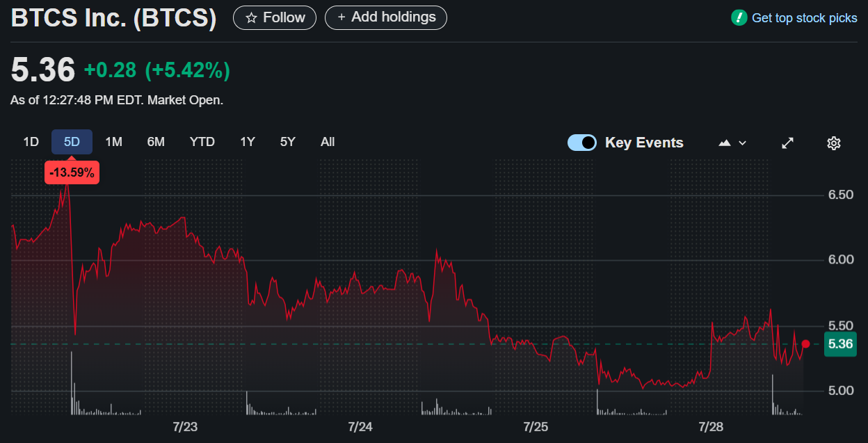868x443 pixels.
Task: Click the -13.59% change tooltip badge
Action: pos(72,172)
